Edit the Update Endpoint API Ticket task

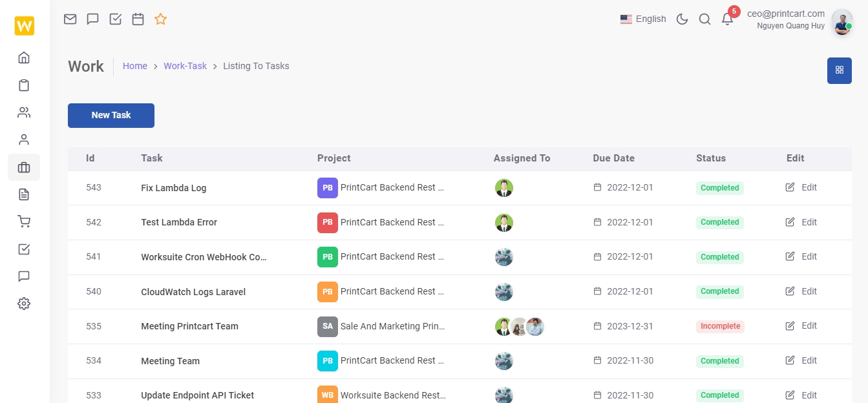[801, 395]
